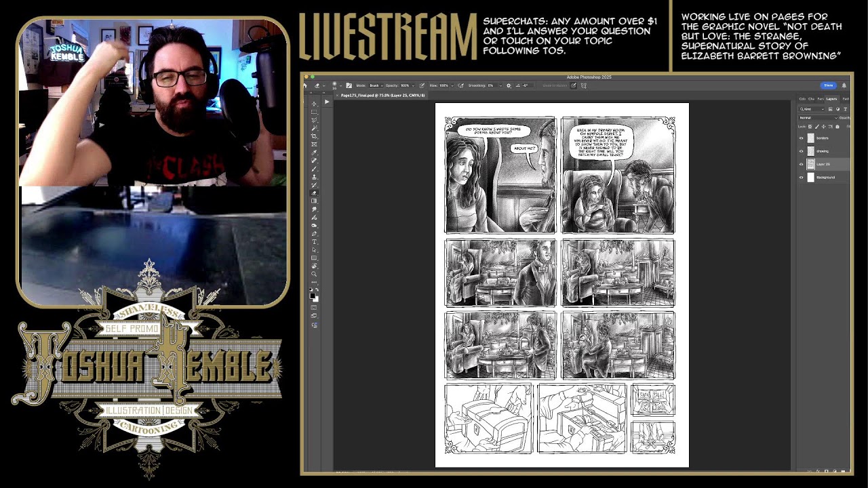The height and width of the screenshot is (488, 868).
Task: Open the Smoothing slider dropdown
Action: click(501, 85)
